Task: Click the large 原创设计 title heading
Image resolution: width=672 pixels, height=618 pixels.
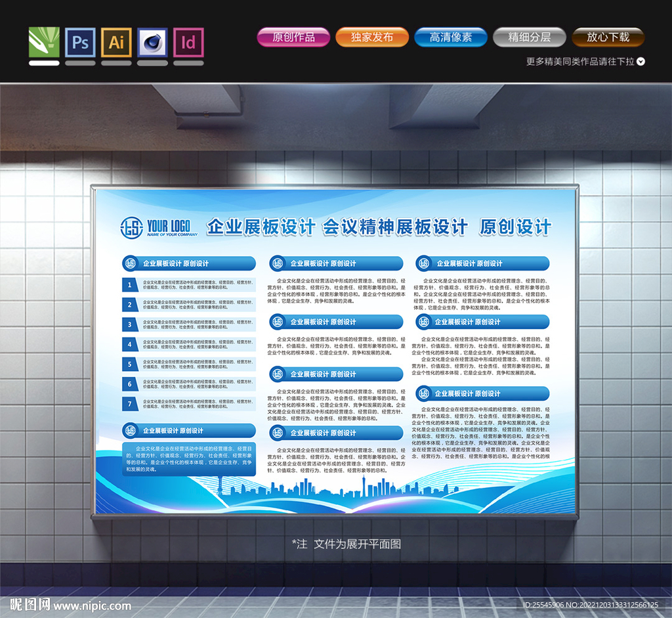Action: [515, 227]
